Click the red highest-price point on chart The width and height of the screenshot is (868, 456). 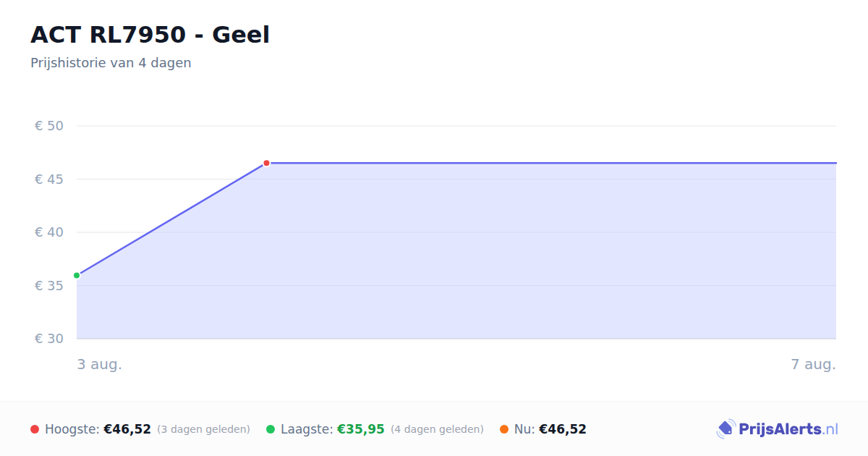coord(266,163)
